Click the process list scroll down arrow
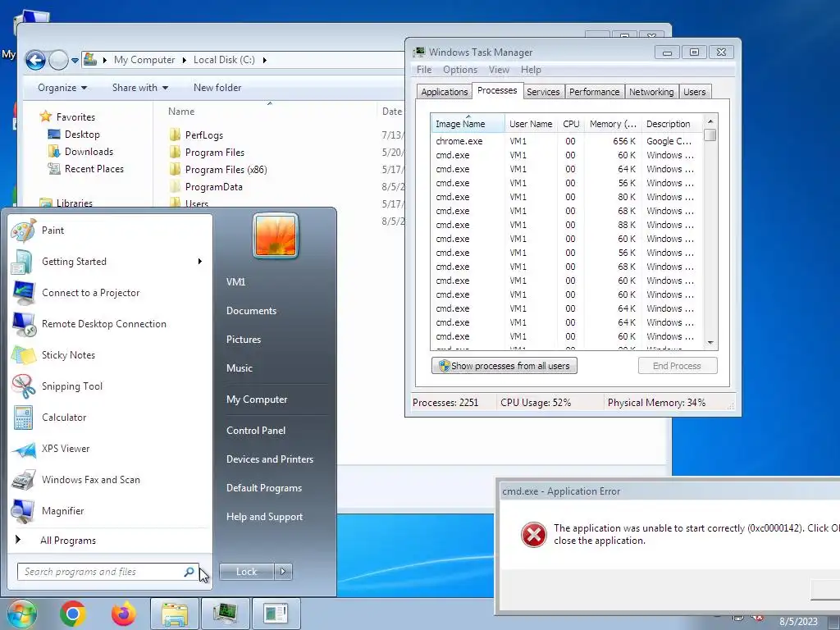 coord(710,343)
